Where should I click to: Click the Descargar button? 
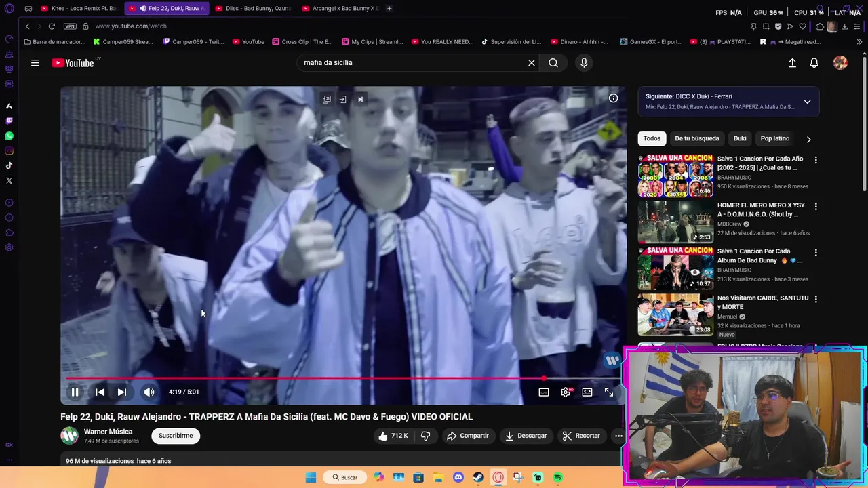click(526, 436)
